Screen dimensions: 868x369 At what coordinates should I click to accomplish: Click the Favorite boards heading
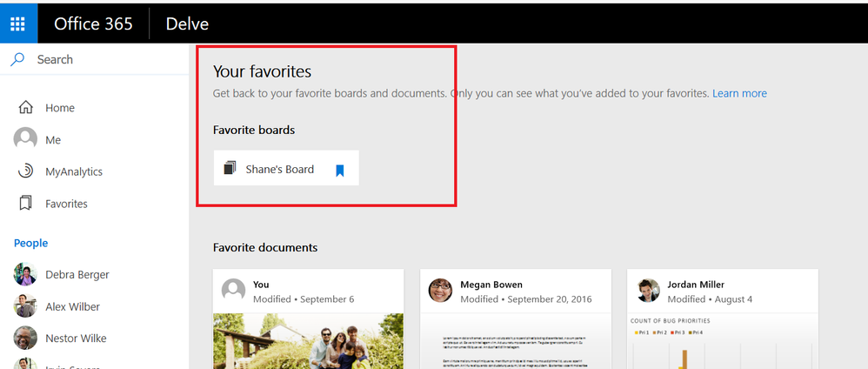(x=254, y=131)
